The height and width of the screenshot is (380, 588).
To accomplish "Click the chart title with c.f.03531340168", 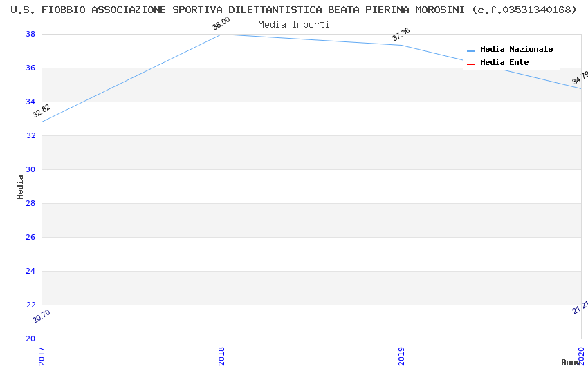I will point(294,10).
